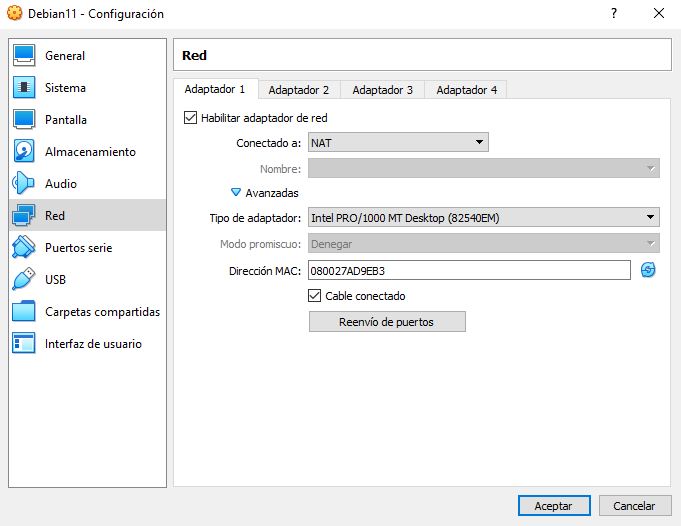Toggle Habilitar adaptador de red checkbox
The image size is (681, 526).
tap(190, 118)
